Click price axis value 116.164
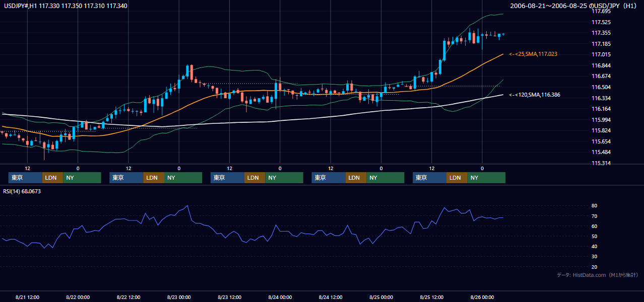 (601, 109)
